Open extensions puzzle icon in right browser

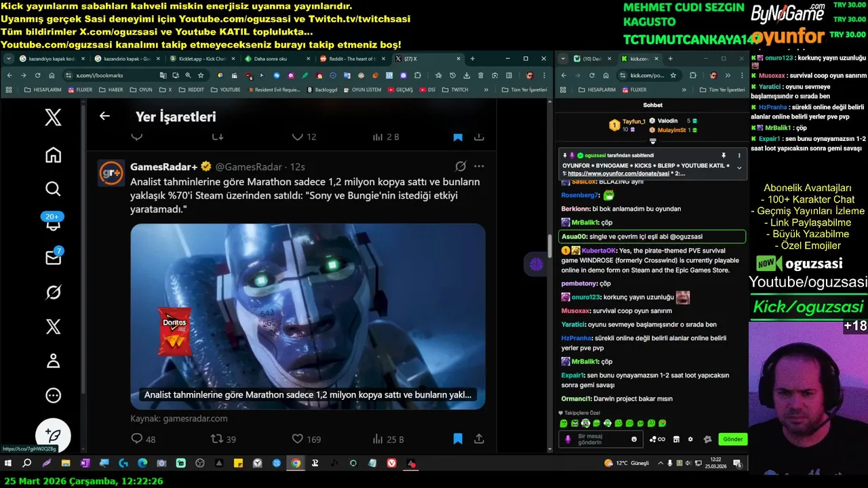692,75
